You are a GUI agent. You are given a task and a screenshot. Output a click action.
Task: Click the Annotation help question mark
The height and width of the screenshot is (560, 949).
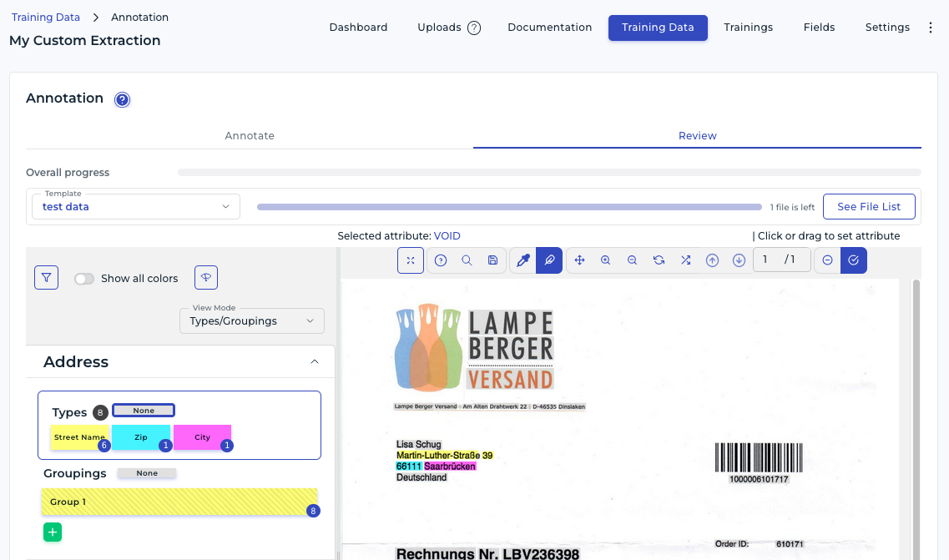(122, 99)
